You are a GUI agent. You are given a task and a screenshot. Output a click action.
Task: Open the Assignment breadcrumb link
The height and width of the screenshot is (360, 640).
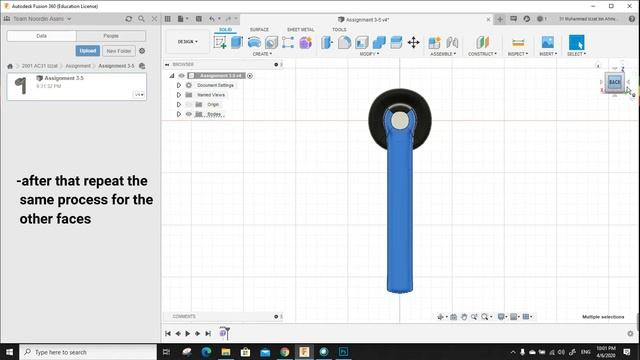tap(78, 66)
